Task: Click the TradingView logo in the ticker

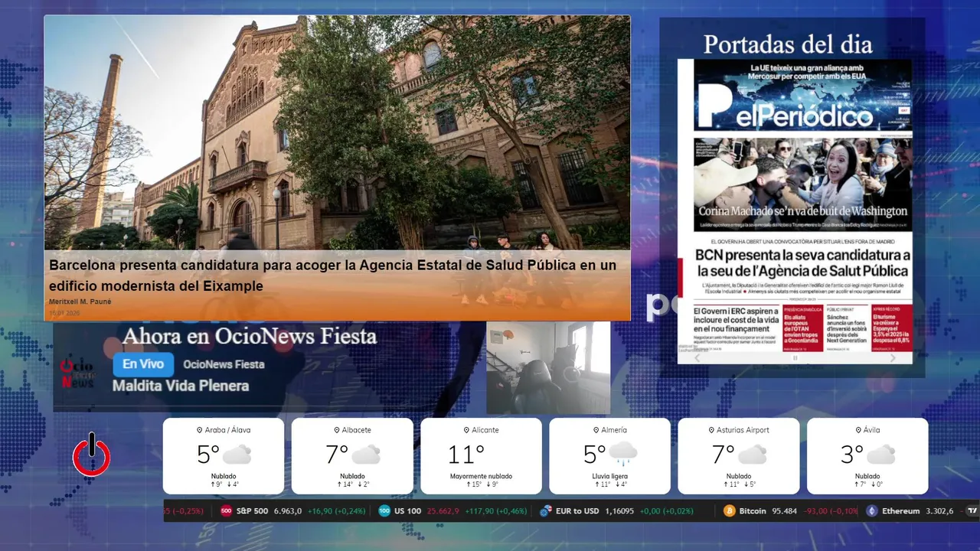Action: 972,510
